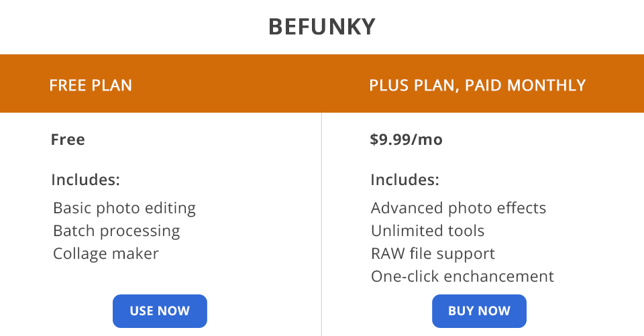Select the Batch processing feature
This screenshot has width=644, height=336.
click(116, 231)
